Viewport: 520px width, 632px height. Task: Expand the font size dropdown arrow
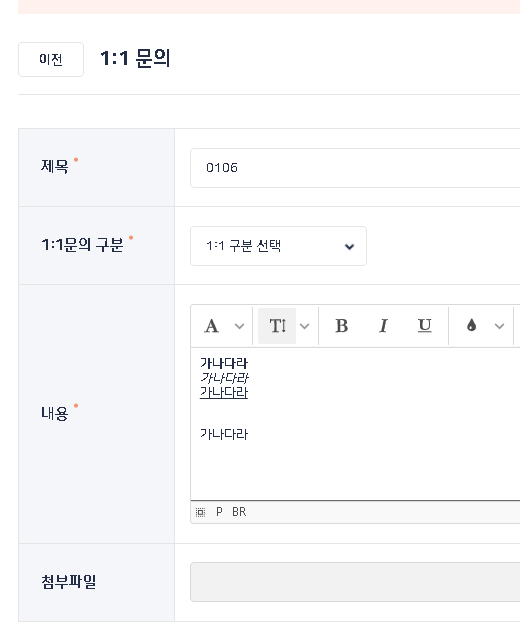(x=305, y=326)
